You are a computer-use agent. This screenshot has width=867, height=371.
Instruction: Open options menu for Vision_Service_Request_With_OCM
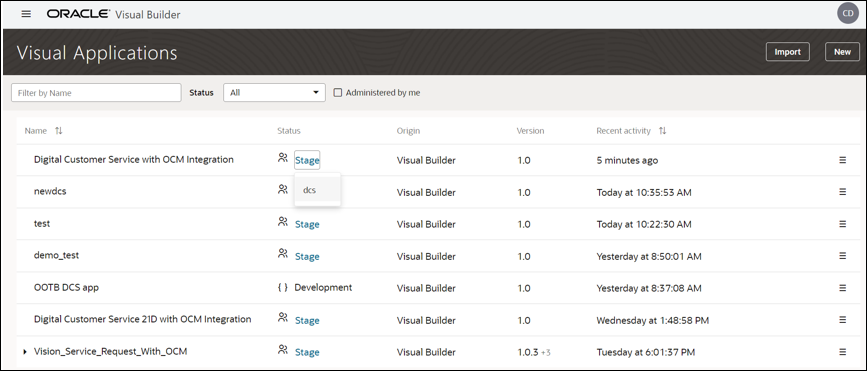843,352
